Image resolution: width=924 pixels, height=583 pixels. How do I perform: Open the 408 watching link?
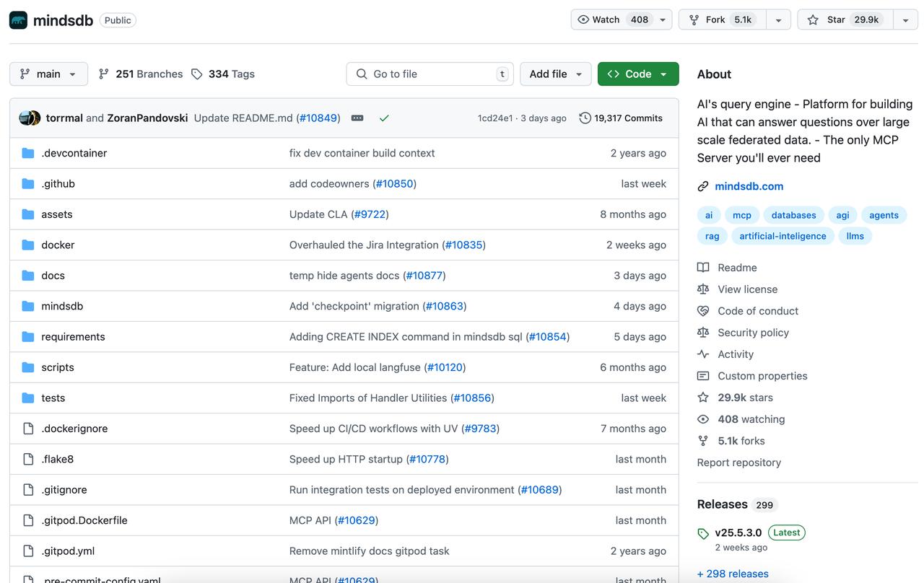[751, 419]
